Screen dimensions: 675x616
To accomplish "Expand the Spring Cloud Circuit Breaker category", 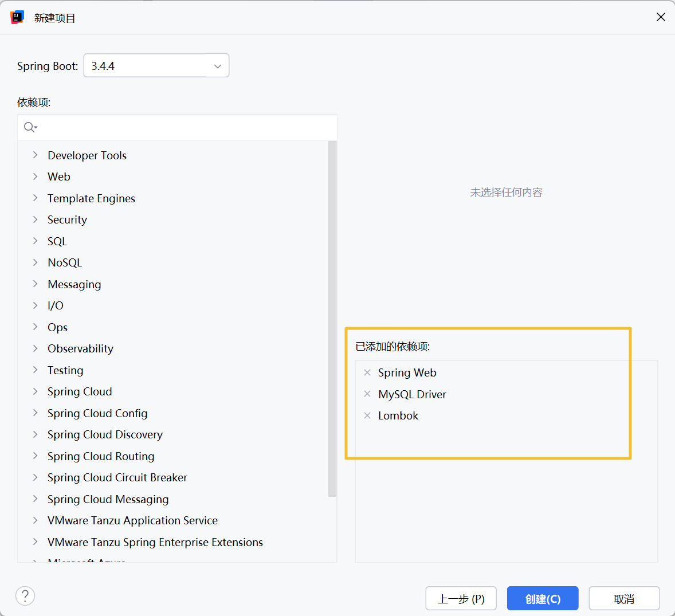I will tap(36, 478).
